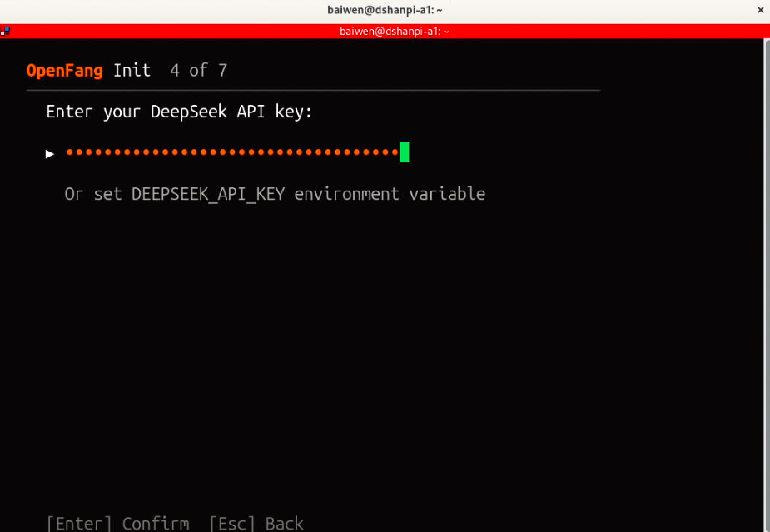Click the [Enter] key hint

[79, 523]
